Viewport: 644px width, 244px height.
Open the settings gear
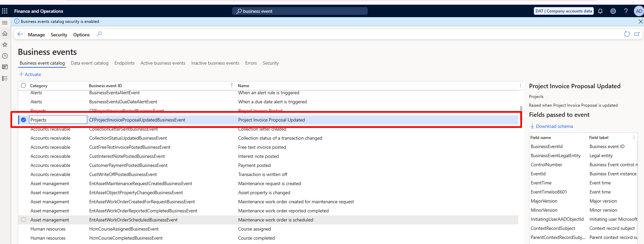point(613,11)
